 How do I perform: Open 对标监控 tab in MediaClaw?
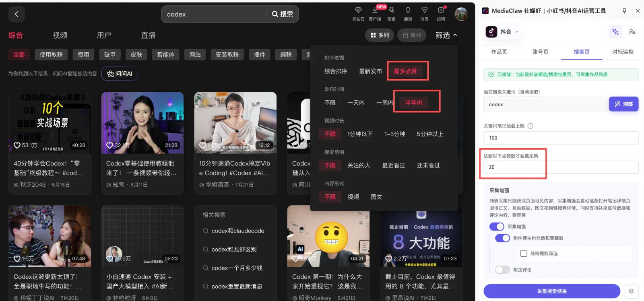[623, 52]
